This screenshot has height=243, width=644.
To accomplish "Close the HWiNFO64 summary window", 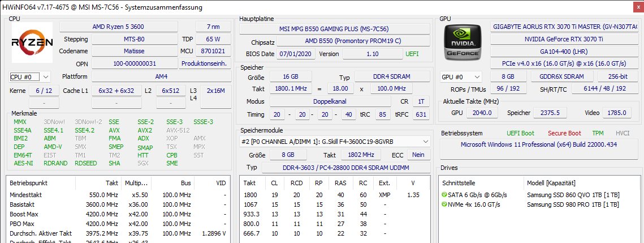I will 637,7.
